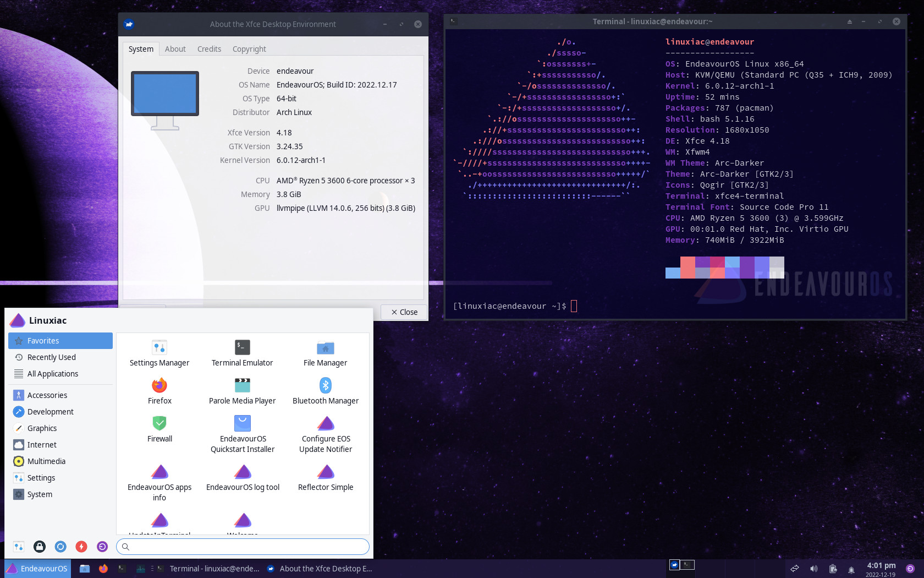
Task: Click the Xfce Version value 4.18
Action: coord(284,133)
